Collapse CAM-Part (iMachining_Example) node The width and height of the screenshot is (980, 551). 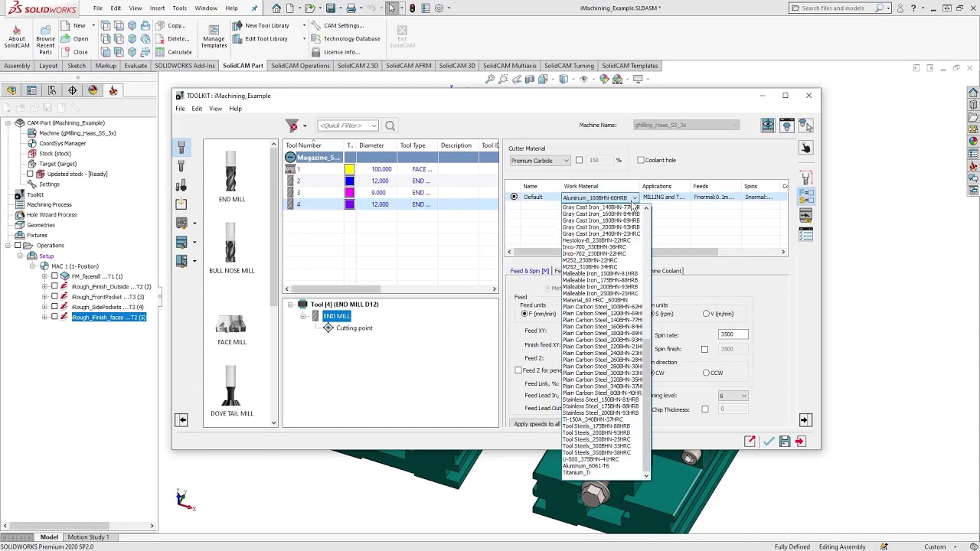click(7, 123)
